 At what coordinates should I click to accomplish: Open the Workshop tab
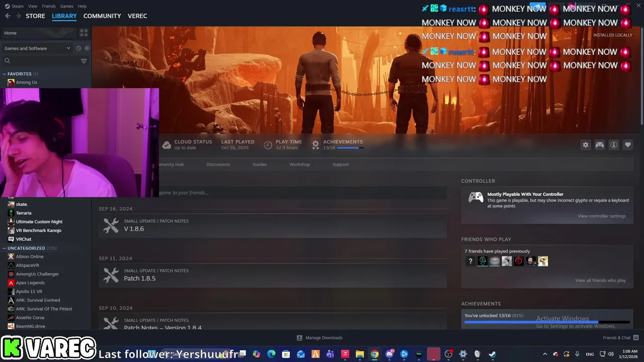pyautogui.click(x=299, y=164)
